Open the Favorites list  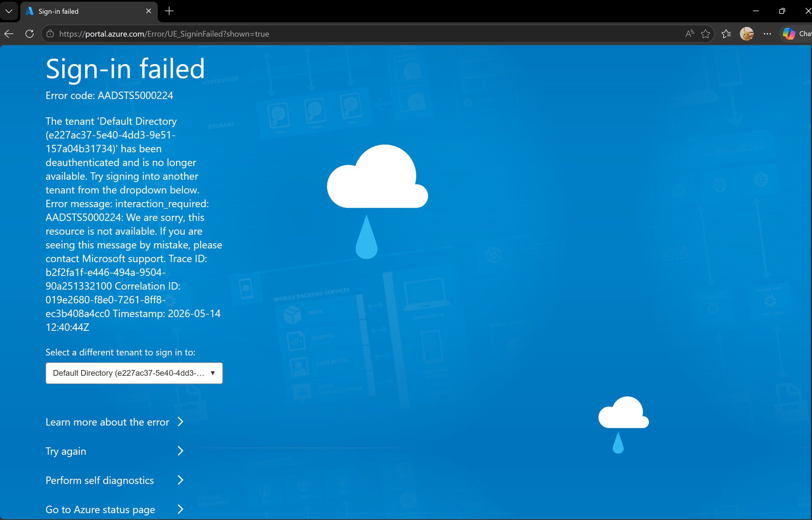pos(726,34)
